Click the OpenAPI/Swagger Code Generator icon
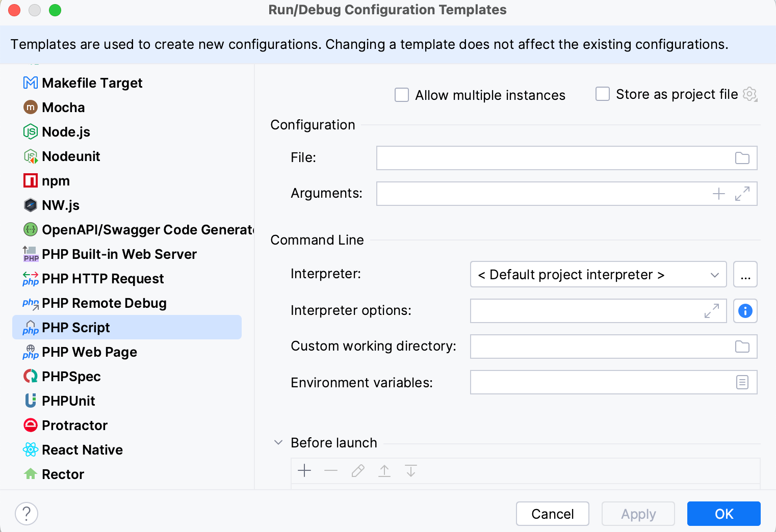Screen dimensions: 776x532 31,229
